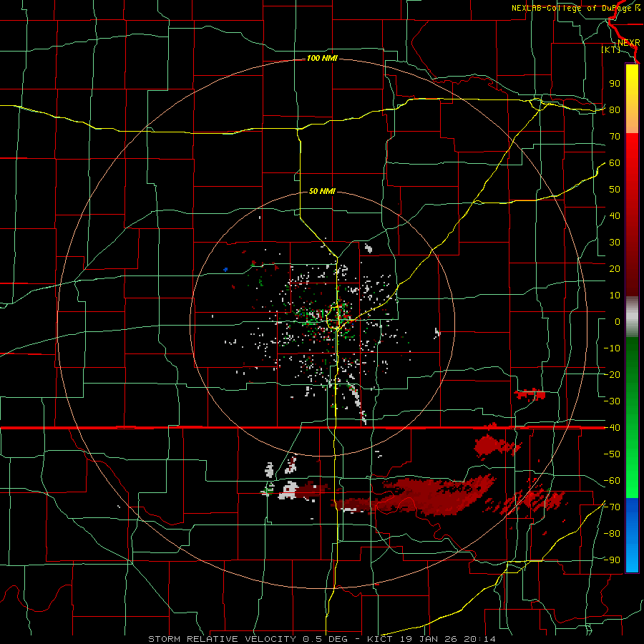Viewport: 644px width, 644px height.
Task: Click the [KT] units label
Action: click(611, 49)
